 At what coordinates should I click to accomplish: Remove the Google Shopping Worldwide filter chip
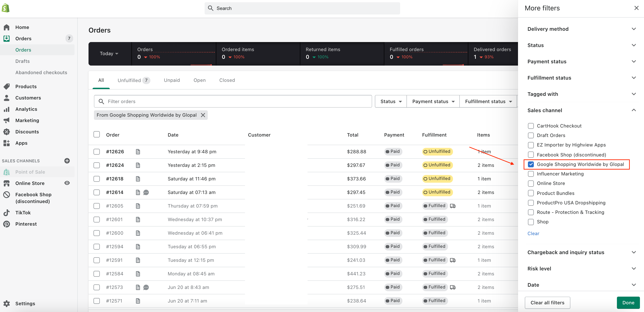tap(203, 115)
